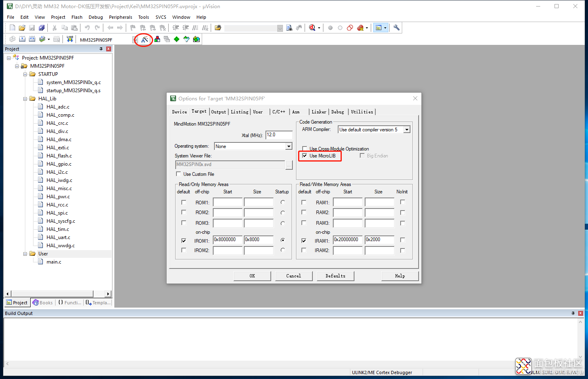Viewport: 588px width, 379px height.
Task: Check the IROM2 default checkbox
Action: pyautogui.click(x=184, y=250)
